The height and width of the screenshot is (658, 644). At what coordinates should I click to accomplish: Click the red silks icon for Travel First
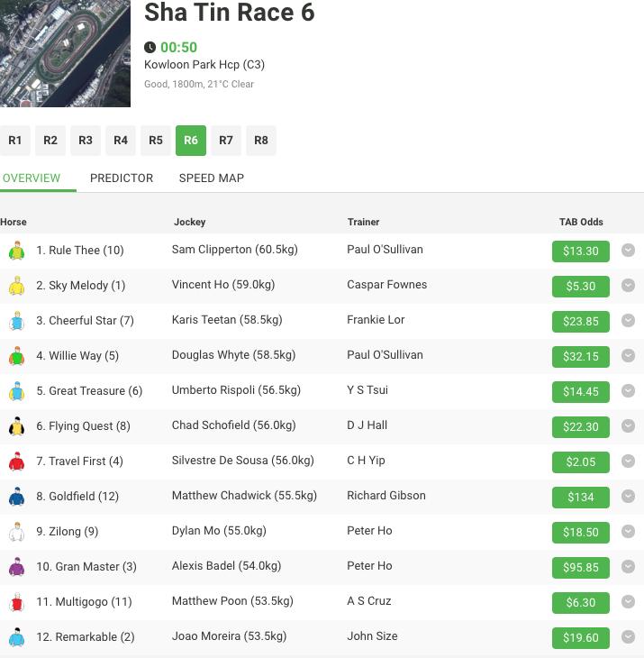pos(17,462)
